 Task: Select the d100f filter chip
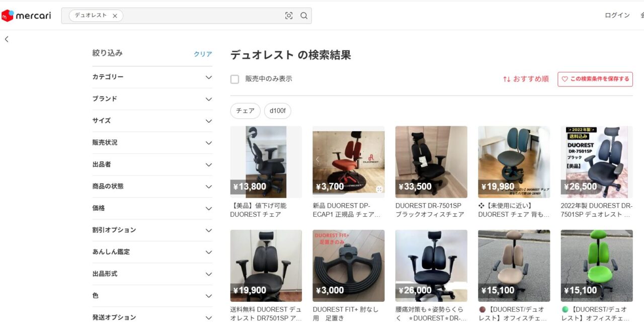(278, 111)
